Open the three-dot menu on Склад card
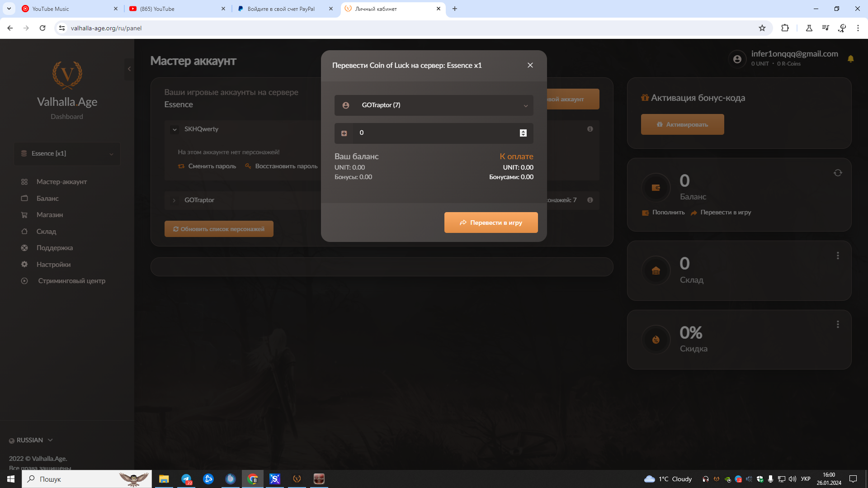The width and height of the screenshot is (868, 488). coord(838,256)
